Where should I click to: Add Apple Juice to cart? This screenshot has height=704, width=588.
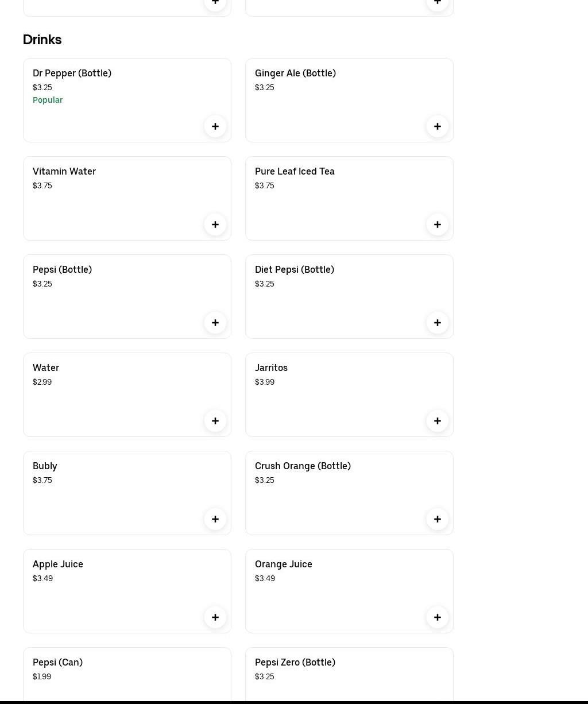click(x=215, y=617)
